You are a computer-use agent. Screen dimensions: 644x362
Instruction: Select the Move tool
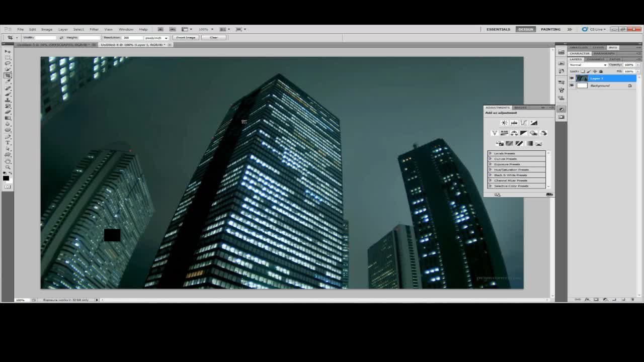click(8, 51)
